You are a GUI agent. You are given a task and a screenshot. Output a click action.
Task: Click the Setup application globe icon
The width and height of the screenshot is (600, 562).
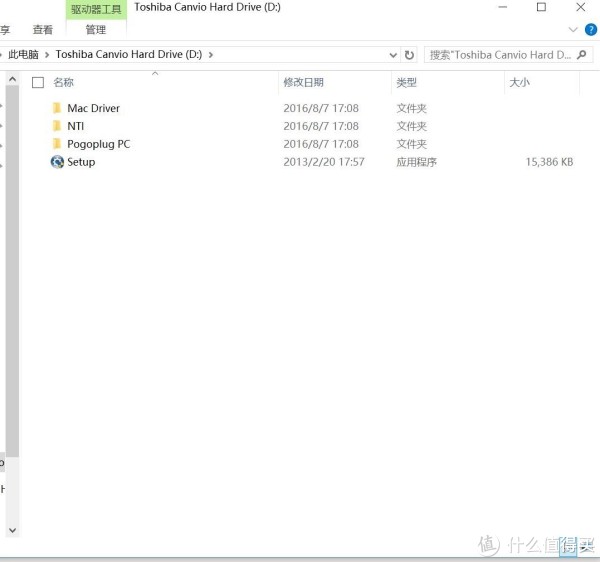click(57, 162)
